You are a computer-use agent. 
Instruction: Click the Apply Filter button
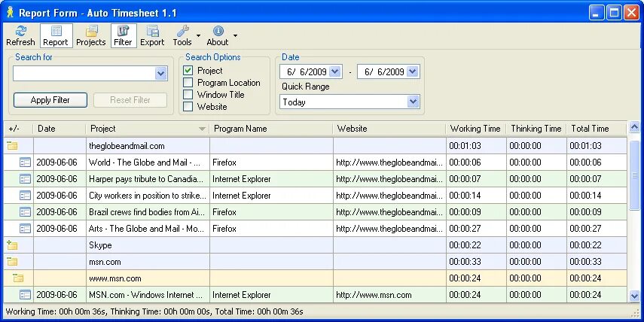(x=50, y=100)
